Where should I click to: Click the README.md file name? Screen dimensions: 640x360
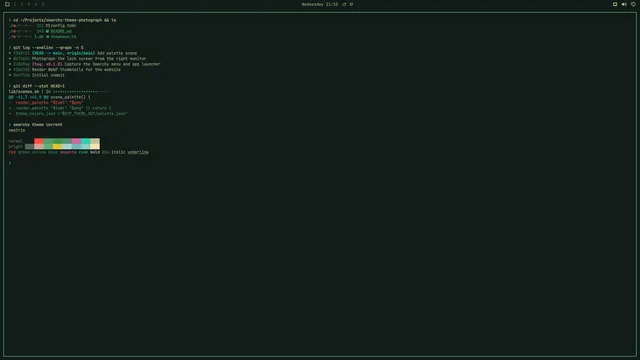(61, 31)
